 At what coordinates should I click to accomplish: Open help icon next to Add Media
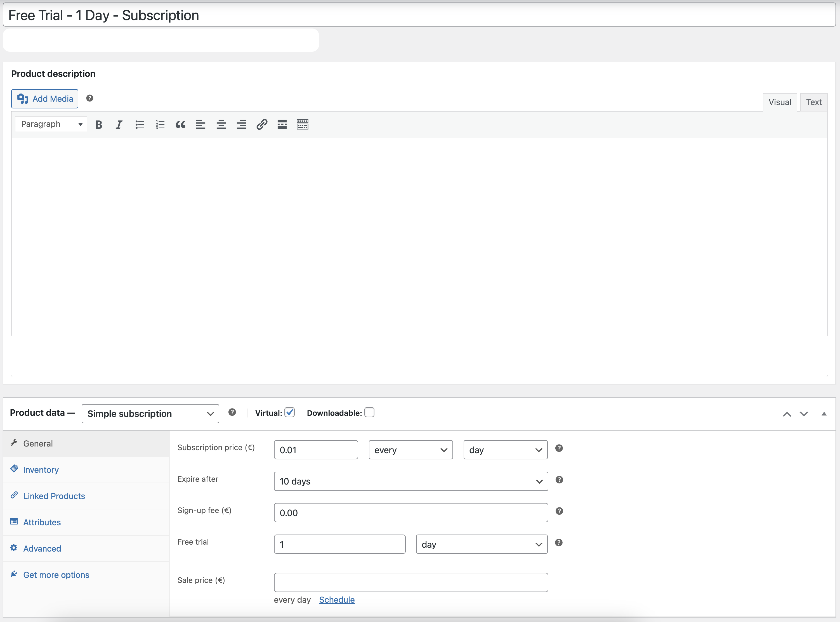(x=90, y=98)
